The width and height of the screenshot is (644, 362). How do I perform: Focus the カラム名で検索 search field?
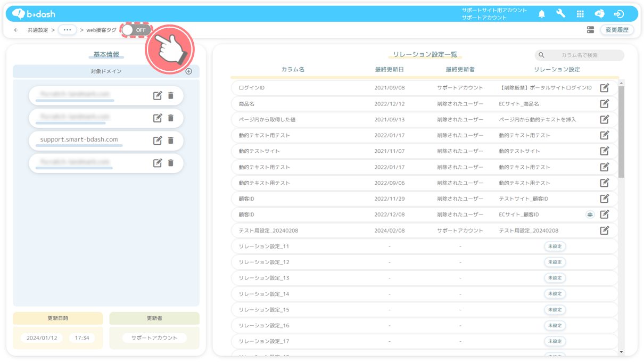tap(579, 55)
